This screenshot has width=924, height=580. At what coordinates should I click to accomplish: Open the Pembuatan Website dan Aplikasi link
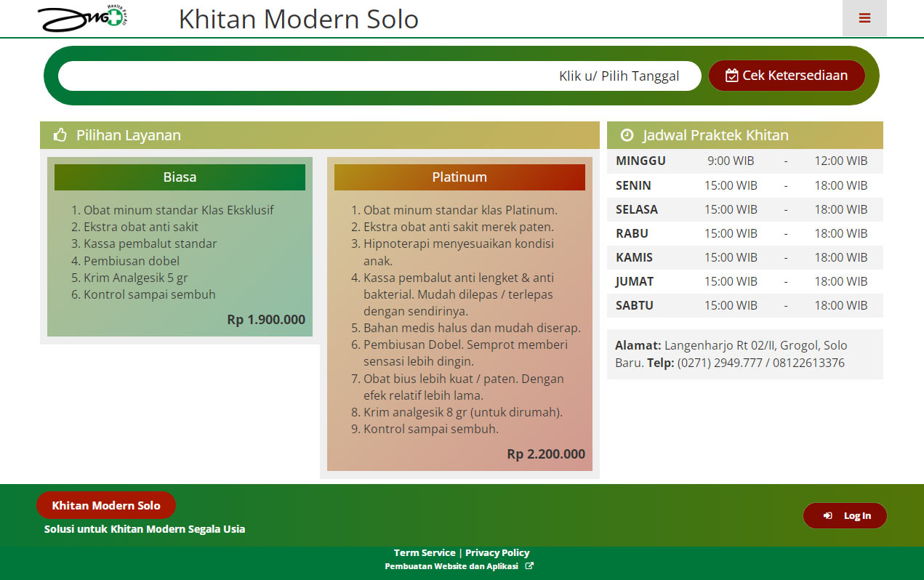pos(451,566)
